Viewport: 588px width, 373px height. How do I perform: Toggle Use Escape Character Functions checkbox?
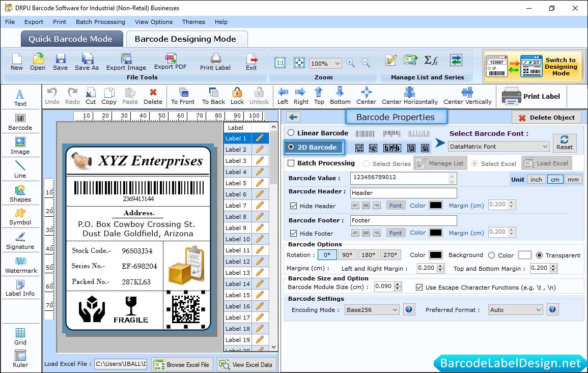pos(419,288)
